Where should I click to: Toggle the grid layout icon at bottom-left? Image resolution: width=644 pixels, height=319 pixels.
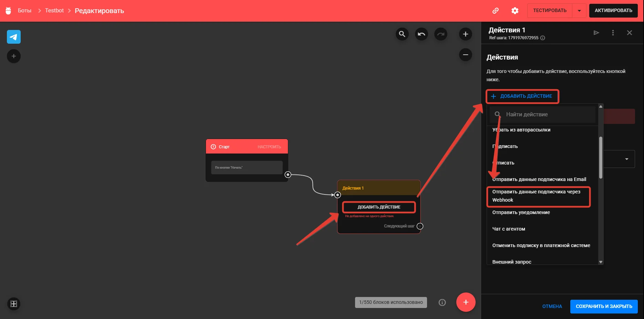point(14,304)
